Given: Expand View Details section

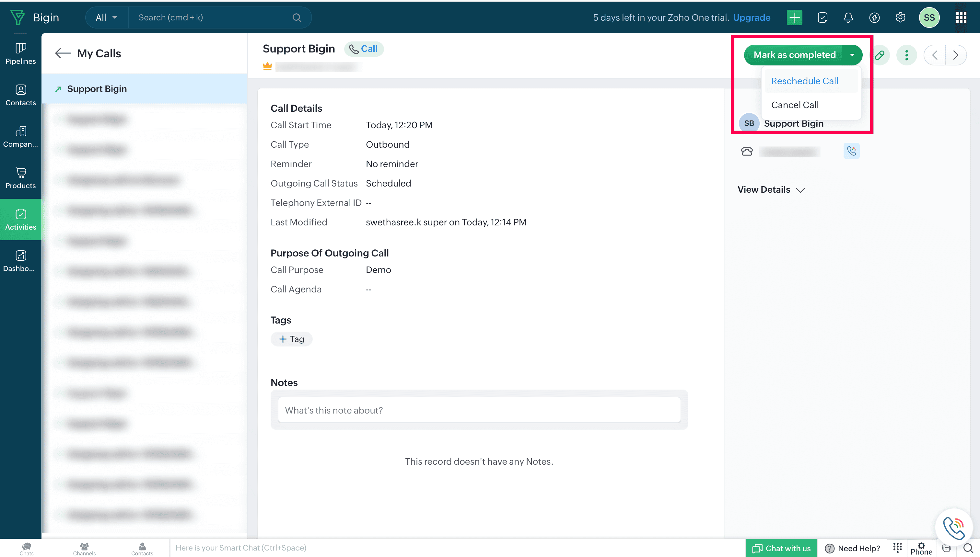Looking at the screenshot, I should (771, 190).
